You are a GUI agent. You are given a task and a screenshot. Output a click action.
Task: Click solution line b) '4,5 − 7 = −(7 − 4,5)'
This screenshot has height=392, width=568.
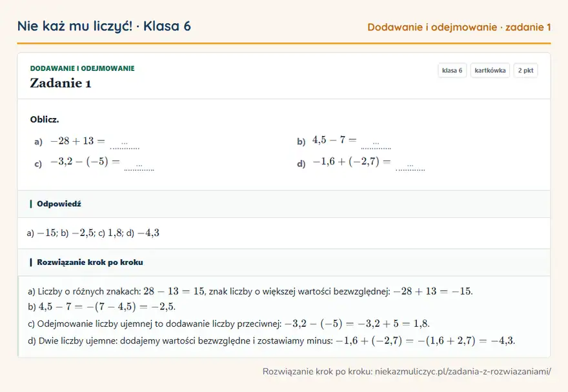pyautogui.click(x=102, y=307)
